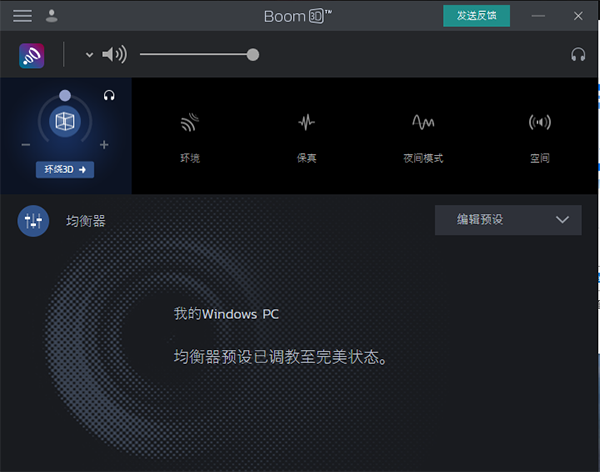Click the 3D intensity dial knob
The image size is (600, 472).
[65, 95]
